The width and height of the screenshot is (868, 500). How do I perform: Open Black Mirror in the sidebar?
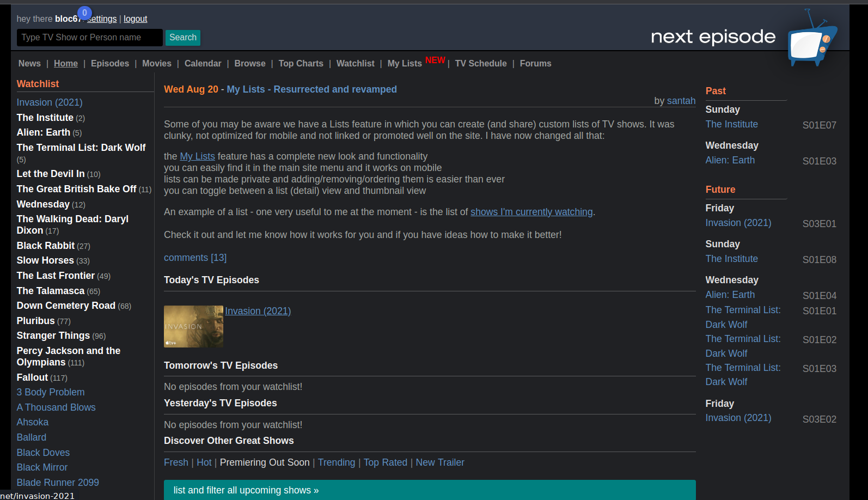pos(42,467)
